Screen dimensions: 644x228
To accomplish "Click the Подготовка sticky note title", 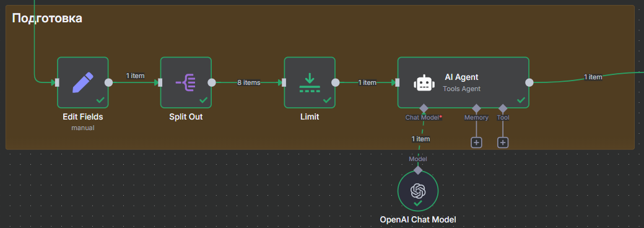I will pos(47,18).
